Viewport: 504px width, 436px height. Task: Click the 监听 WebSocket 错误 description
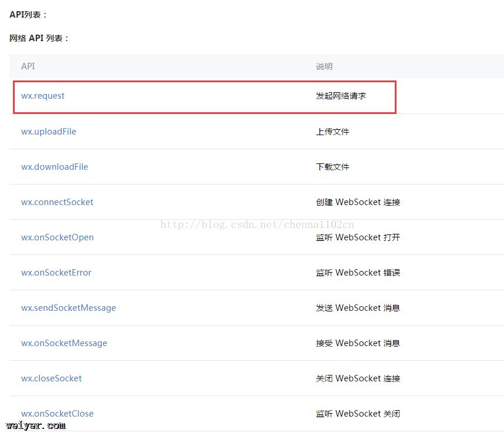click(x=358, y=273)
